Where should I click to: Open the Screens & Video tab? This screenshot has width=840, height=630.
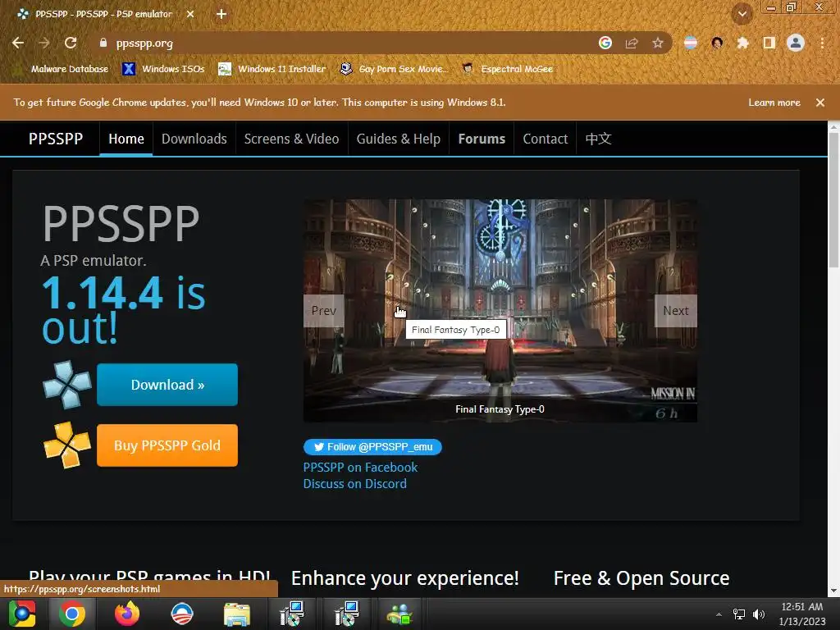point(291,139)
